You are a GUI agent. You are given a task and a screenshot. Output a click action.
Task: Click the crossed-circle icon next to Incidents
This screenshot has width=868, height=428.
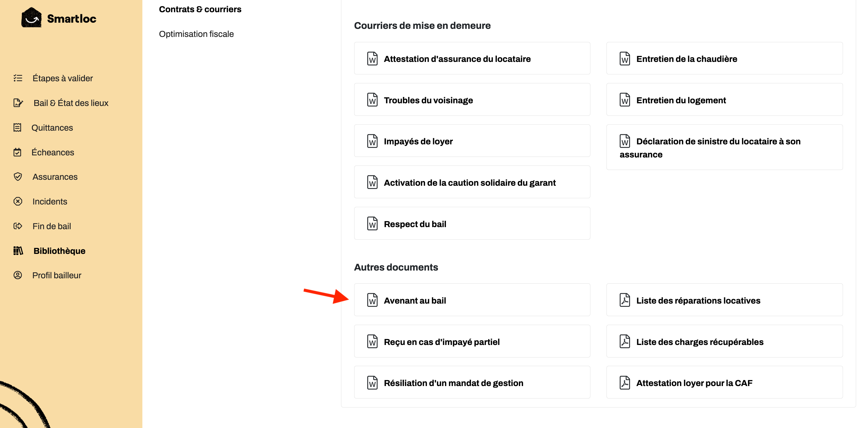[x=18, y=201]
